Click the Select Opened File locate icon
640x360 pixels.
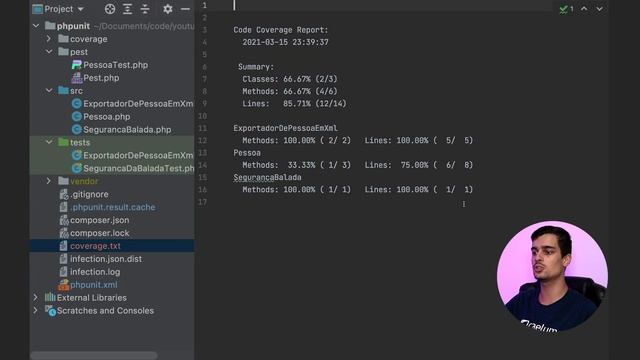point(110,9)
